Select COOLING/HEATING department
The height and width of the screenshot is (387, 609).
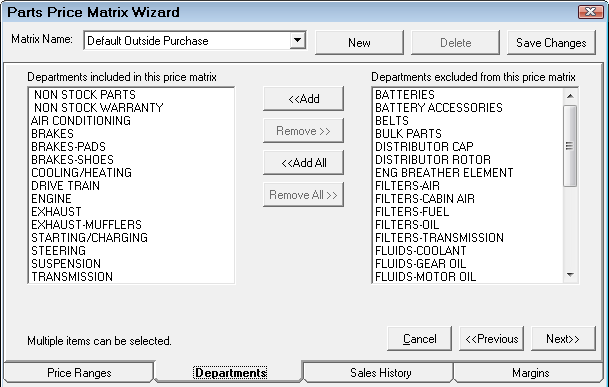point(131,173)
